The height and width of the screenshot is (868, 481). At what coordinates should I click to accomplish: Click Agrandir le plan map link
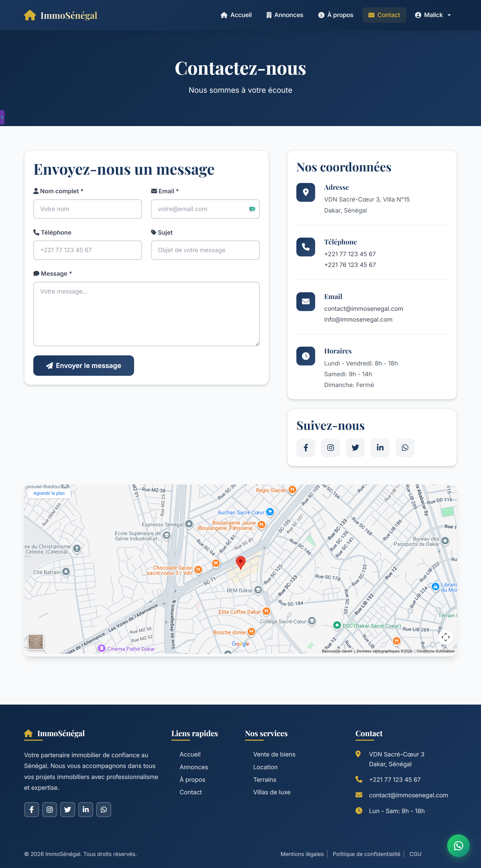point(49,493)
